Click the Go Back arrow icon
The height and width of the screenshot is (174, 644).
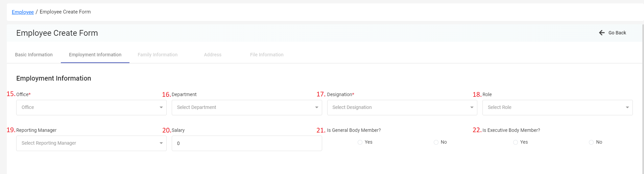[x=602, y=33]
